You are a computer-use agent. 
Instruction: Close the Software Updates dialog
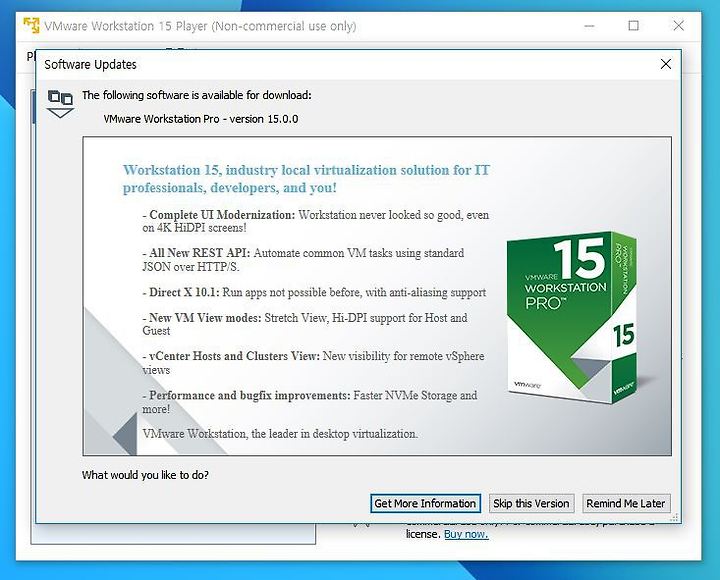tap(666, 64)
